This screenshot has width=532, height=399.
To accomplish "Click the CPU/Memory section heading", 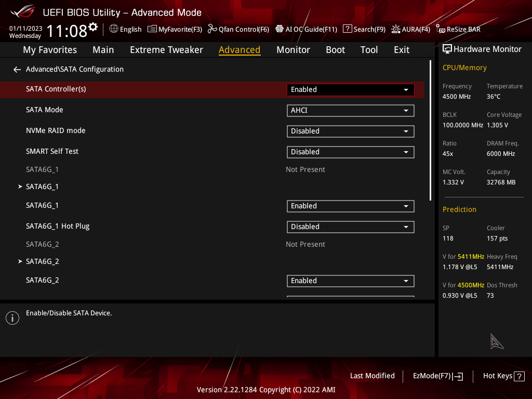I will (464, 68).
